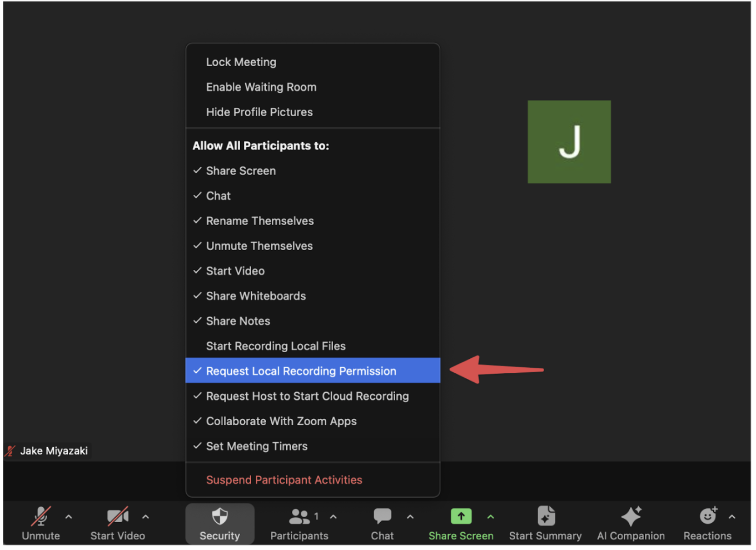This screenshot has width=756, height=550.
Task: Click Suspend Participant Activities
Action: [283, 480]
